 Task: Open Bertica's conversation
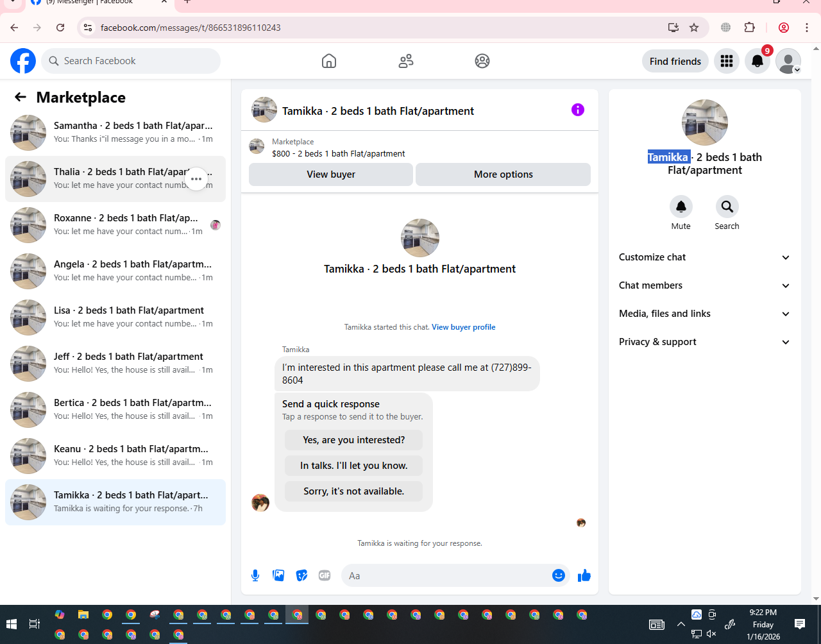coord(115,410)
